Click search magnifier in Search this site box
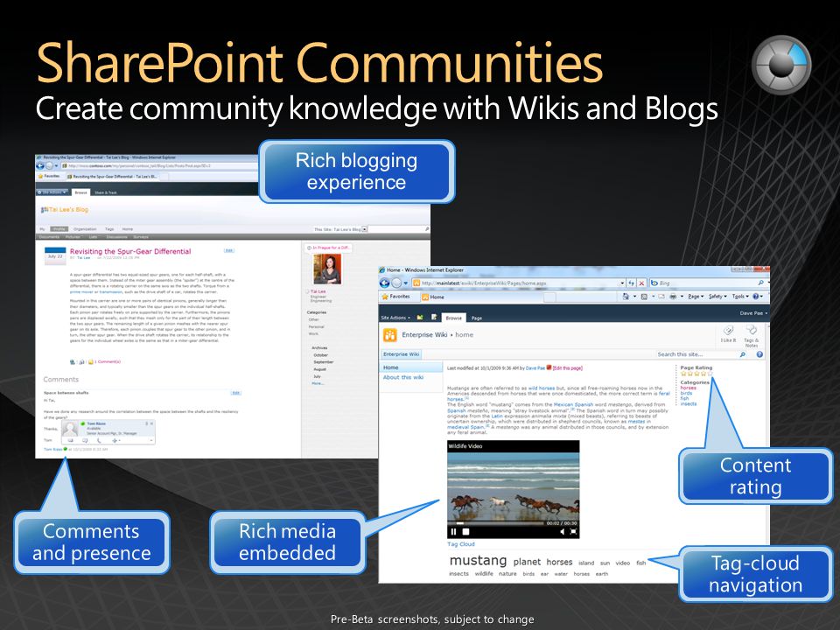The image size is (840, 630). tap(743, 354)
